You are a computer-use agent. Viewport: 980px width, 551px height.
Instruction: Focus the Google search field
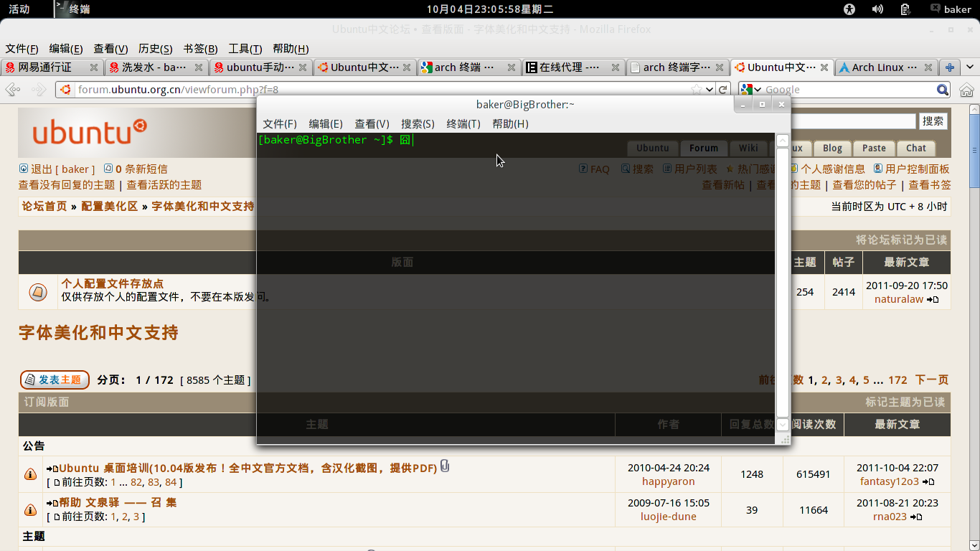click(849, 90)
